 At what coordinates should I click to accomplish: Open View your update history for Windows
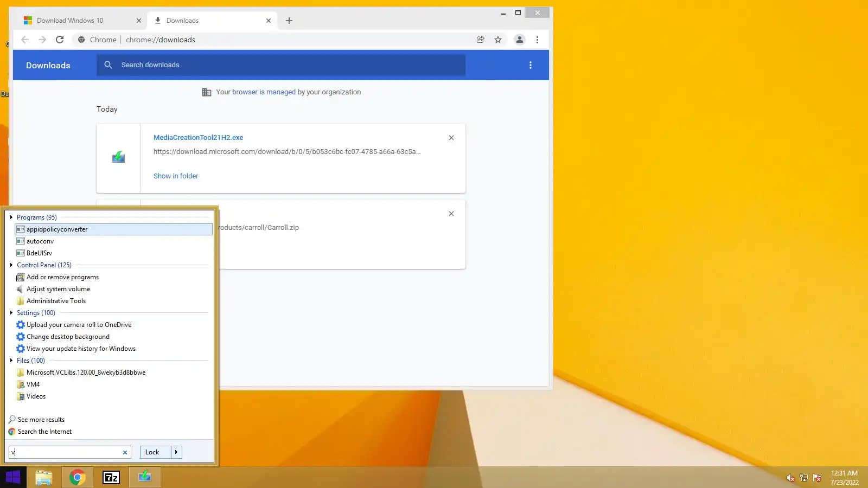tap(114, 349)
